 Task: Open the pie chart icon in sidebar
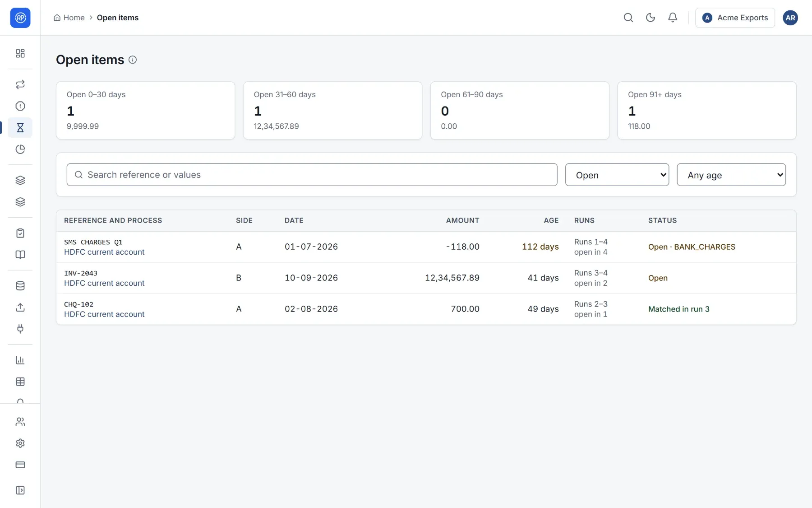20,149
